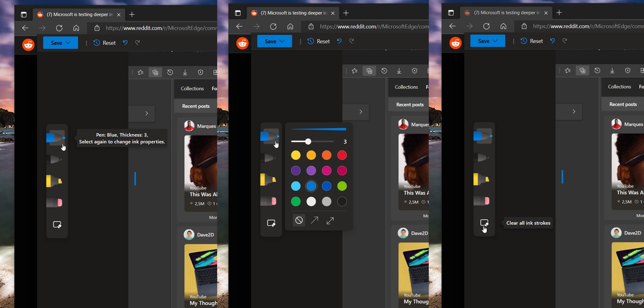Pick the lime green color swatch
The height and width of the screenshot is (308, 644).
tap(342, 186)
